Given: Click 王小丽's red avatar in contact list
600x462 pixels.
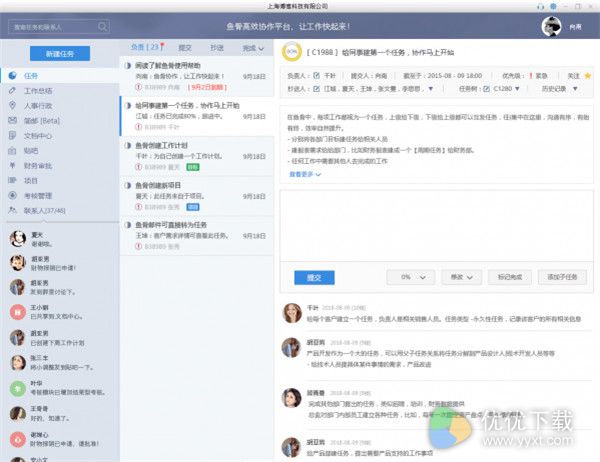Looking at the screenshot, I should [18, 313].
